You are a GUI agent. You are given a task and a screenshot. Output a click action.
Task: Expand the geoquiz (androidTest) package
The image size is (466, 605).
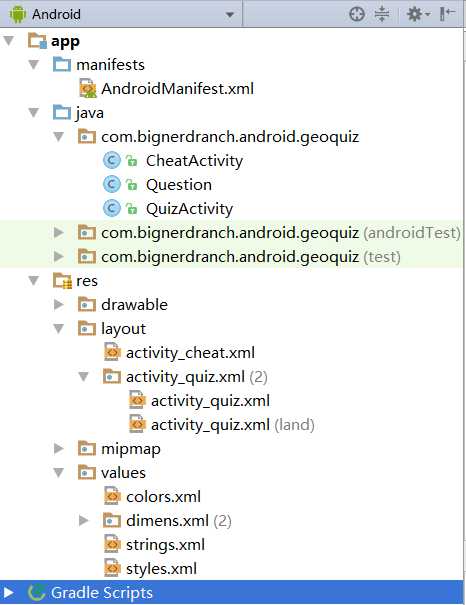pos(59,232)
